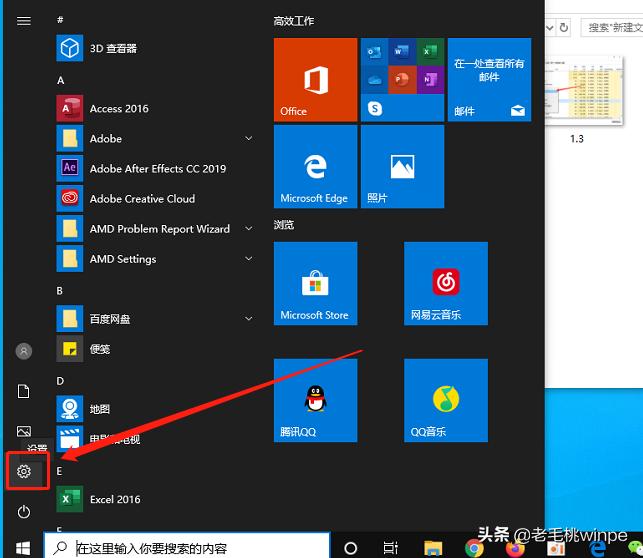Image resolution: width=643 pixels, height=558 pixels.
Task: Click the power button icon
Action: (x=24, y=512)
